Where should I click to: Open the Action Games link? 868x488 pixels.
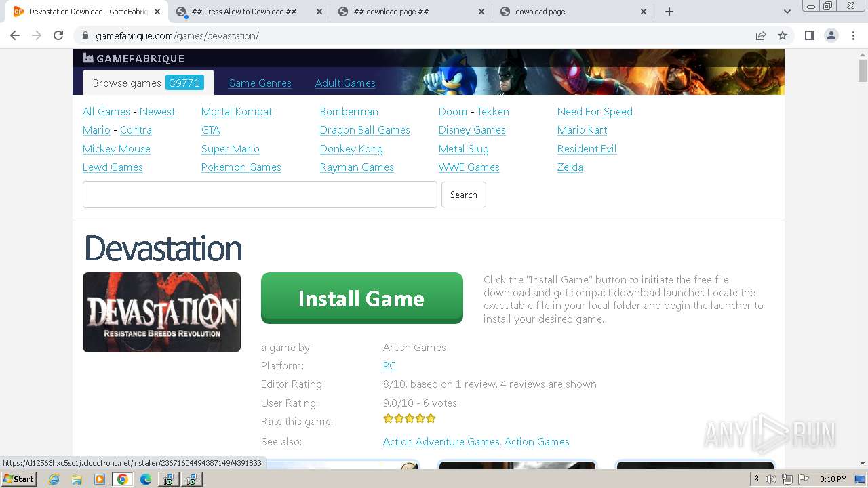click(x=536, y=442)
